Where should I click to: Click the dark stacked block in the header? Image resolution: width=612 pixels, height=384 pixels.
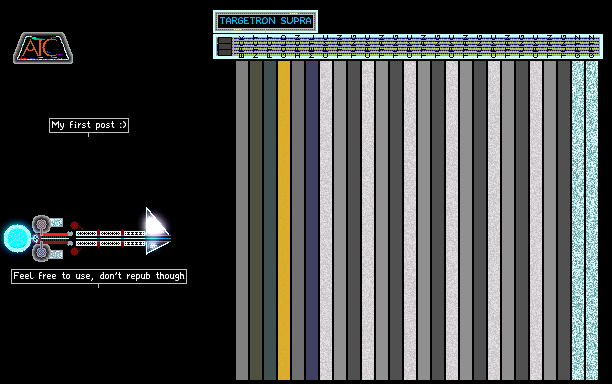224,46
